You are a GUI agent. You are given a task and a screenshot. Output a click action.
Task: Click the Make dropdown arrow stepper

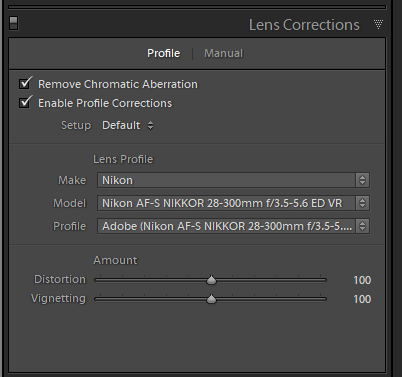click(362, 180)
